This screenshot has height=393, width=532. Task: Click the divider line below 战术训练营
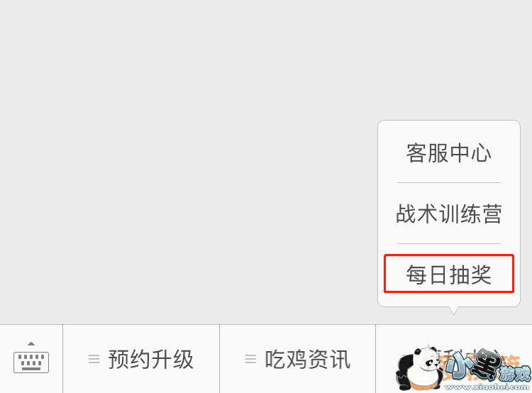[x=449, y=243]
